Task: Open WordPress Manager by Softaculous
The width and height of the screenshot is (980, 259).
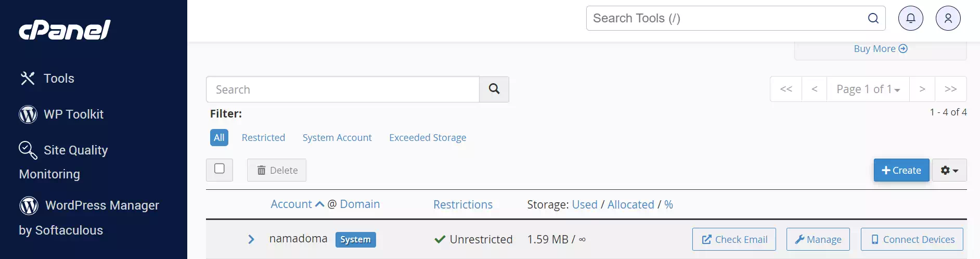Action: click(89, 217)
